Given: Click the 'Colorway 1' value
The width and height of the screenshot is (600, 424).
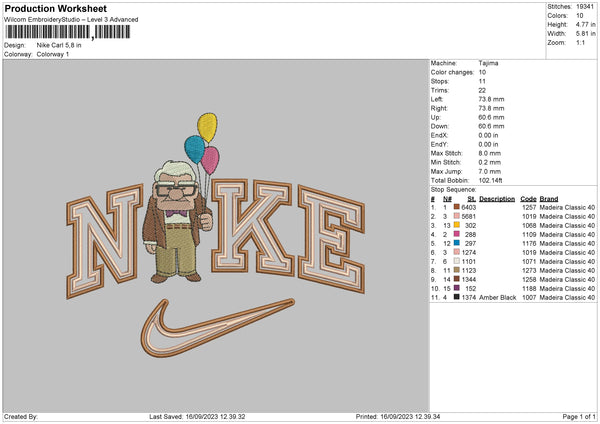Looking at the screenshot, I should [53, 54].
